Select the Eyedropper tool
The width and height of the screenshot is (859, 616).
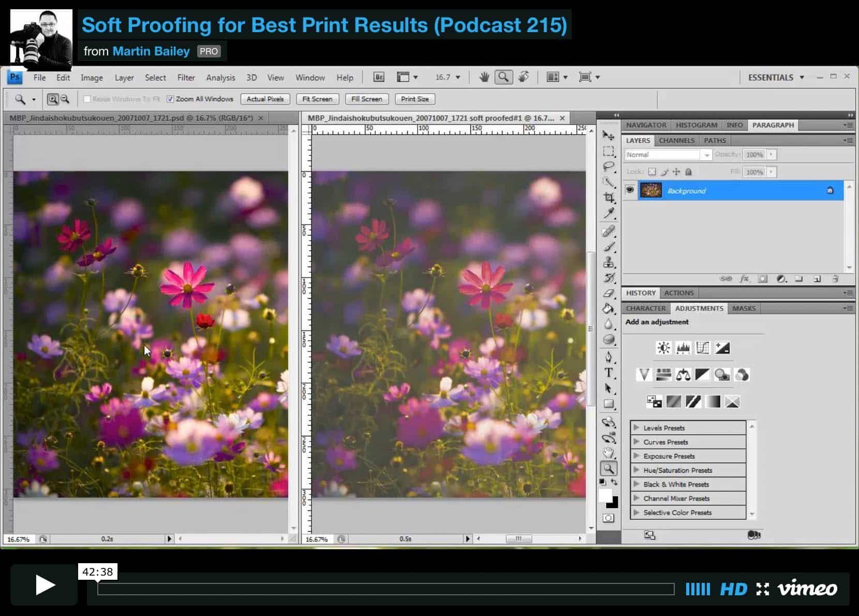click(609, 213)
